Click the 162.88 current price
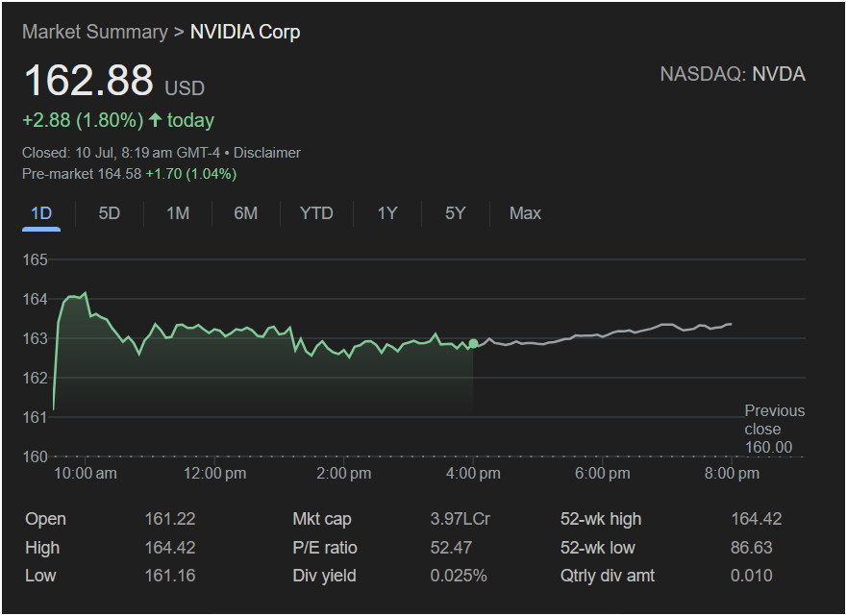 88,81
